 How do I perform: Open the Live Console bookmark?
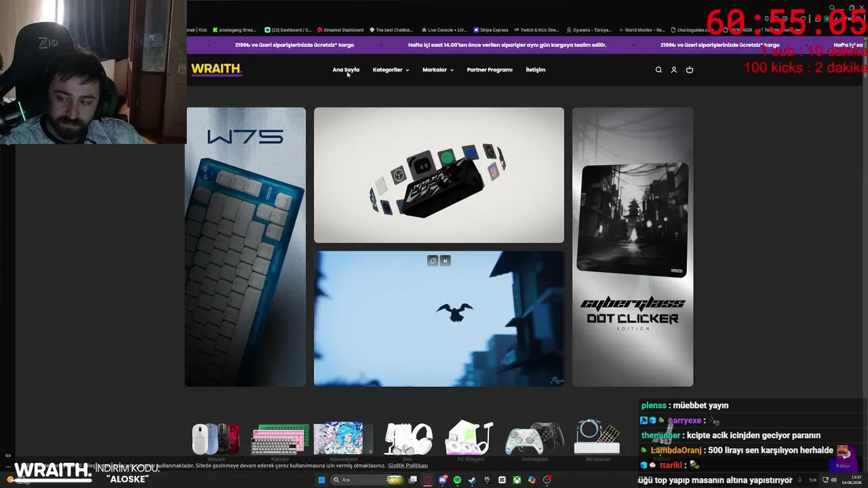point(444,30)
